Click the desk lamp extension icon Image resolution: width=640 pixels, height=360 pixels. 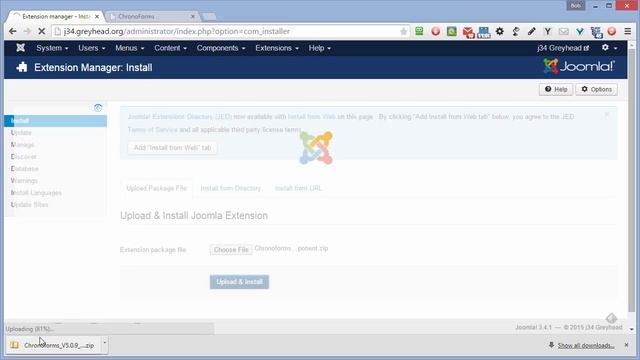(x=516, y=31)
